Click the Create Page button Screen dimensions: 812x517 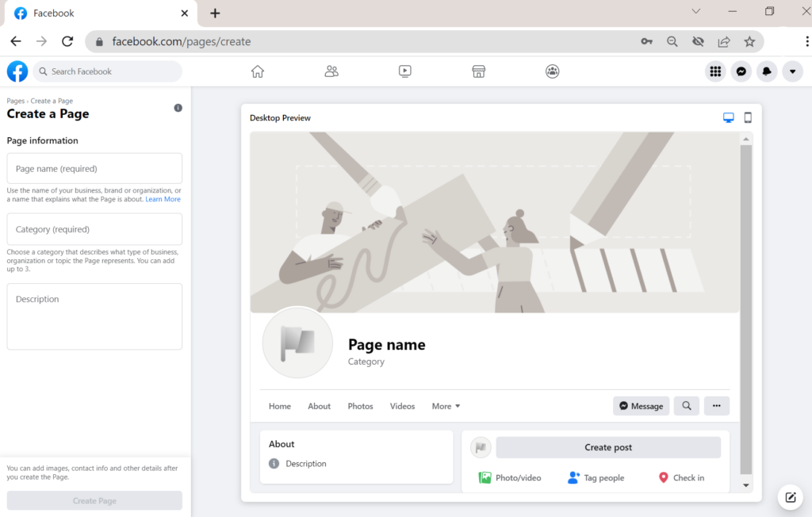(x=94, y=501)
